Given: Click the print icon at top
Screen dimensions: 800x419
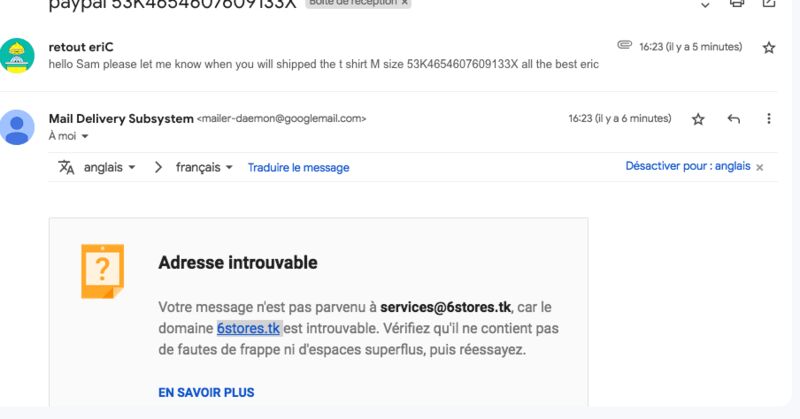Looking at the screenshot, I should tap(737, 4).
